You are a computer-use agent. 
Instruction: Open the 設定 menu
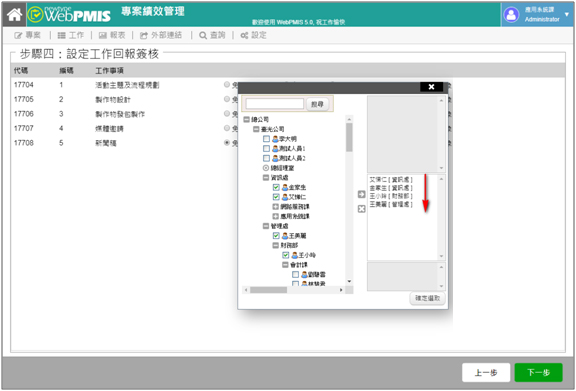253,35
